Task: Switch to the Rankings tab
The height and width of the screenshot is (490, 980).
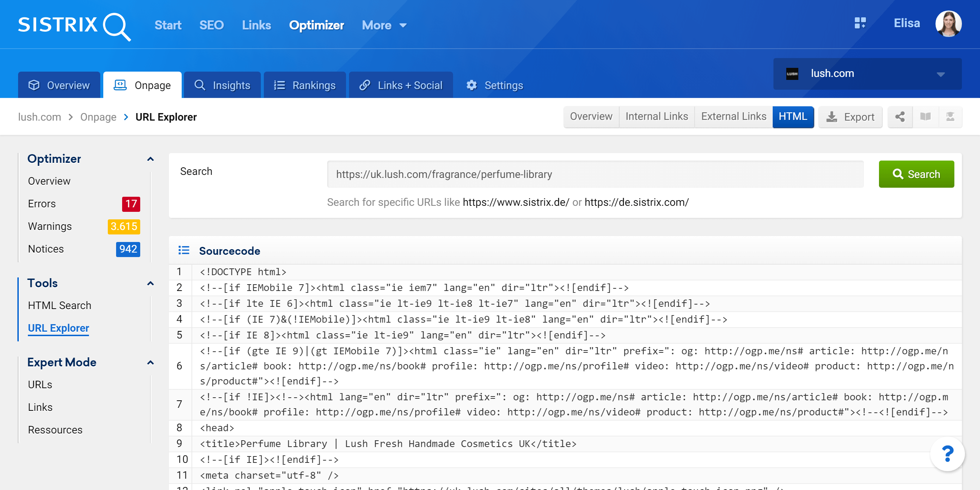Action: (305, 85)
